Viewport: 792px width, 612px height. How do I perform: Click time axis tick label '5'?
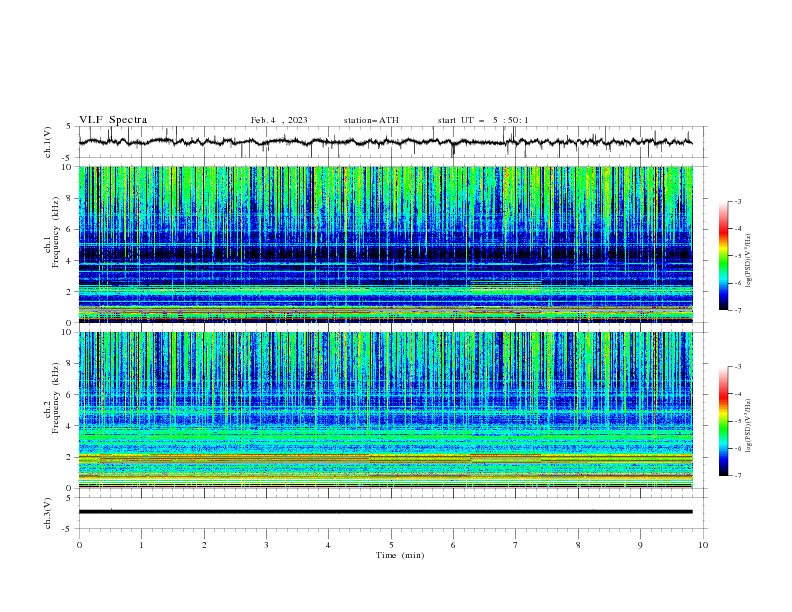(x=391, y=545)
